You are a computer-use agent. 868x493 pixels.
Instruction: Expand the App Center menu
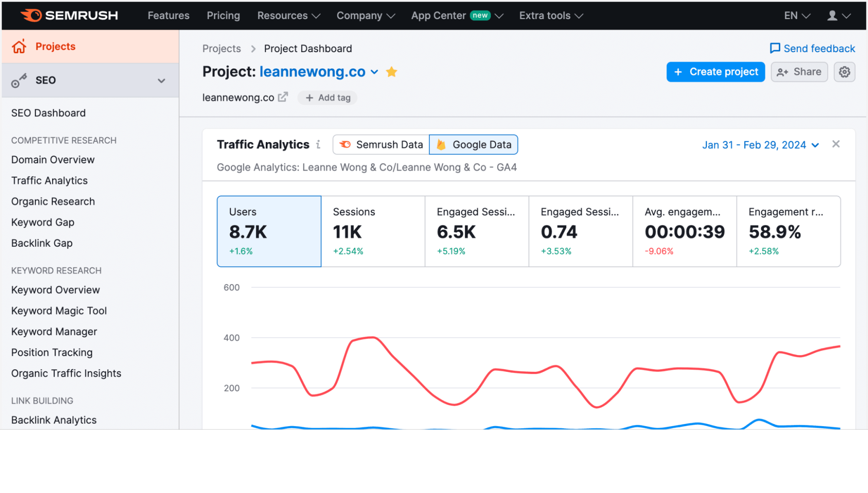coord(457,16)
